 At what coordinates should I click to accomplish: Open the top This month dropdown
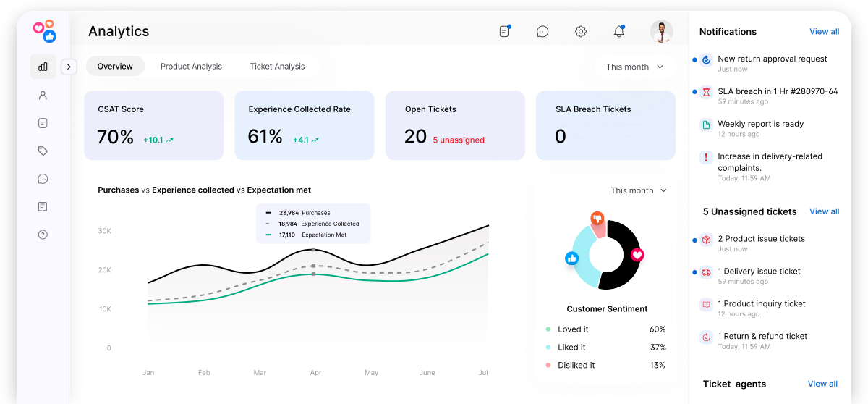pyautogui.click(x=634, y=67)
